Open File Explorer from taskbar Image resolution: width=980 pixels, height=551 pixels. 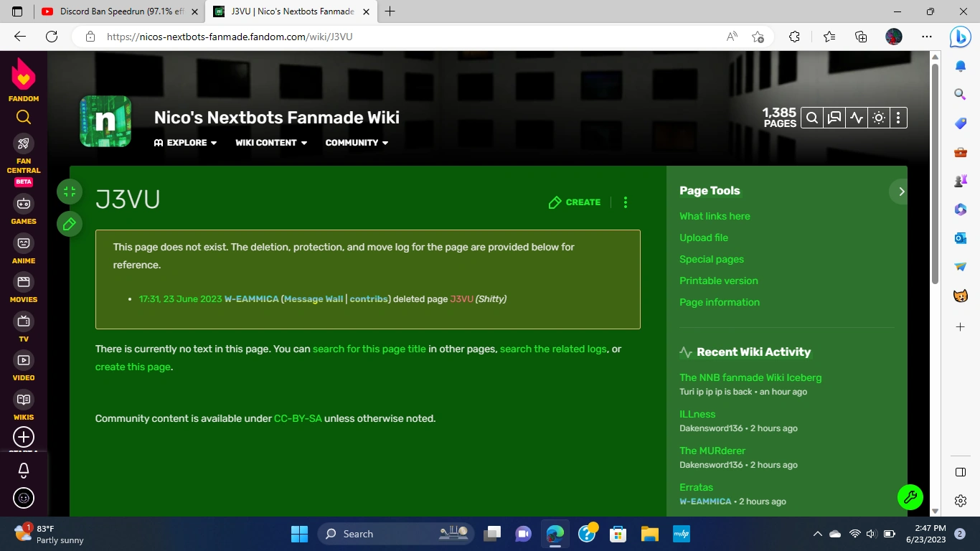click(x=650, y=534)
